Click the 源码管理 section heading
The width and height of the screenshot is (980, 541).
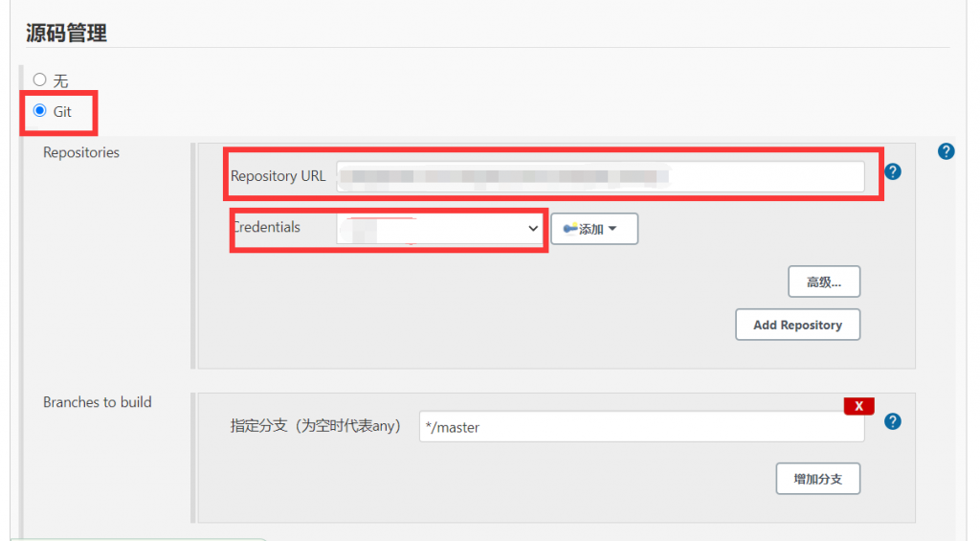(x=66, y=34)
